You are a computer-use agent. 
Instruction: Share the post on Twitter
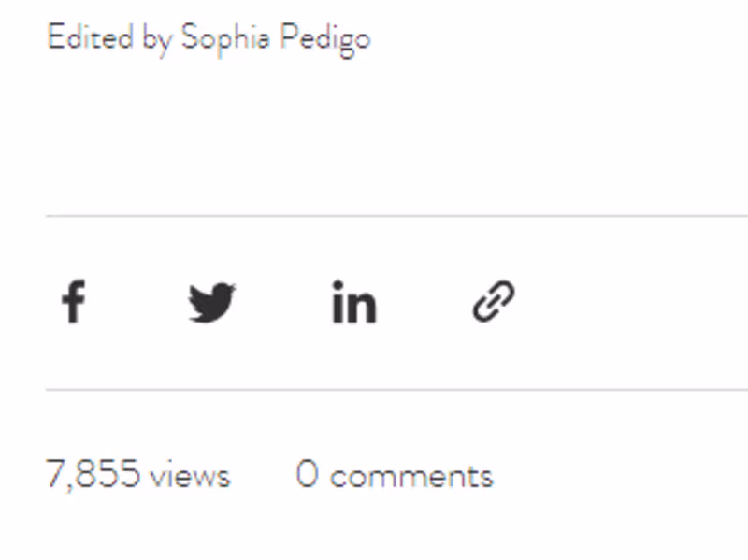pos(212,302)
